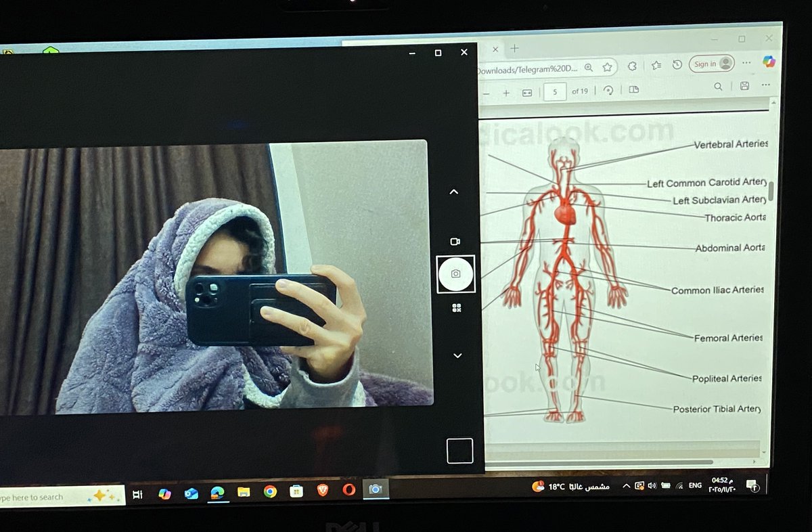
Task: Click the Left Subclavian Artery label
Action: pyautogui.click(x=720, y=200)
